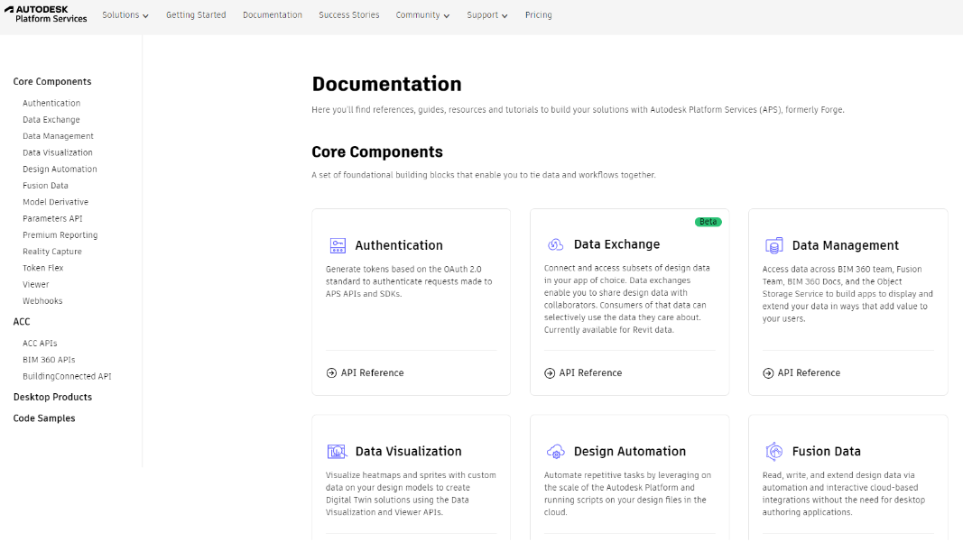Select Core Components in sidebar

coord(52,81)
